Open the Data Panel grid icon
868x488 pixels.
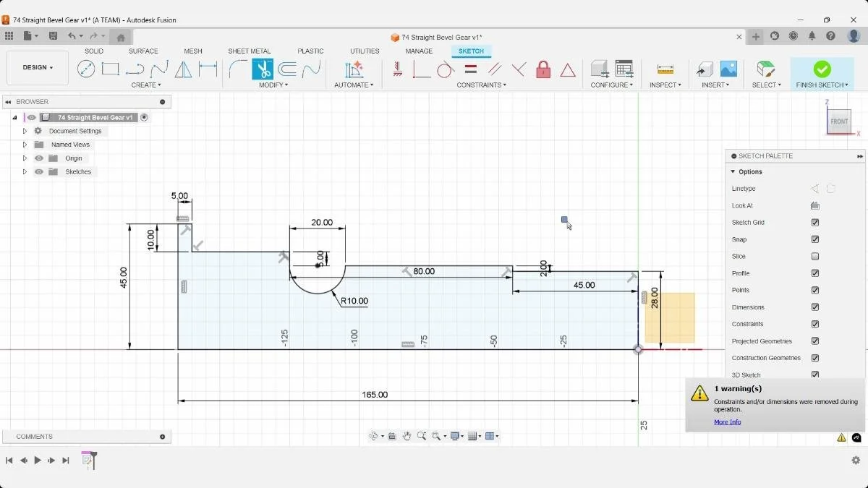point(9,36)
